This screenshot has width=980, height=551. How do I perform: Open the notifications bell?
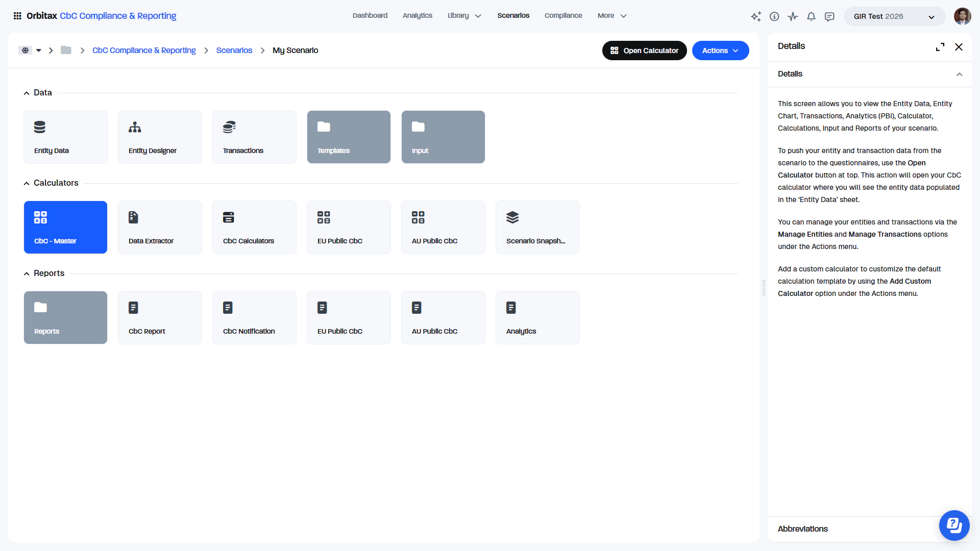coord(811,16)
